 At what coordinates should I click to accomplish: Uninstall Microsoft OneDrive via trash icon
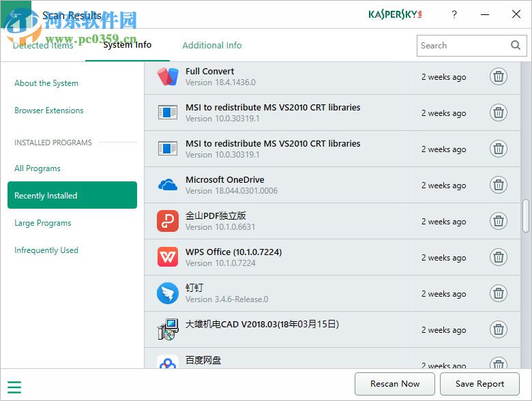pyautogui.click(x=498, y=185)
